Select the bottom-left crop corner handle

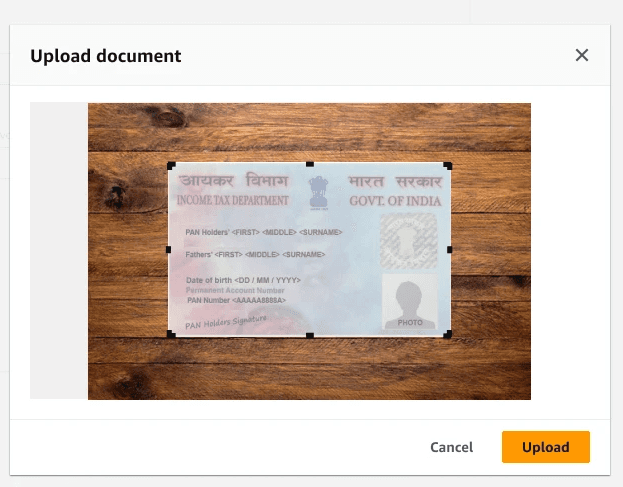171,334
